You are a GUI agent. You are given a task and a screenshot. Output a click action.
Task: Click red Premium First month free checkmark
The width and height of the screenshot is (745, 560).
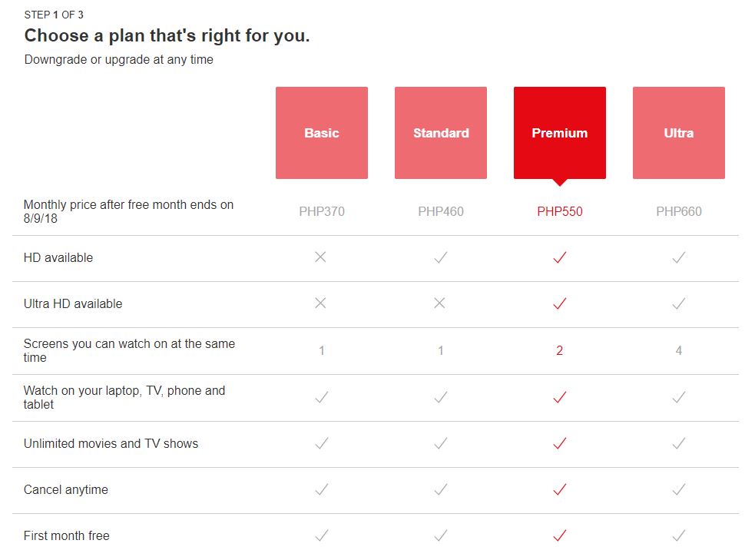559,535
